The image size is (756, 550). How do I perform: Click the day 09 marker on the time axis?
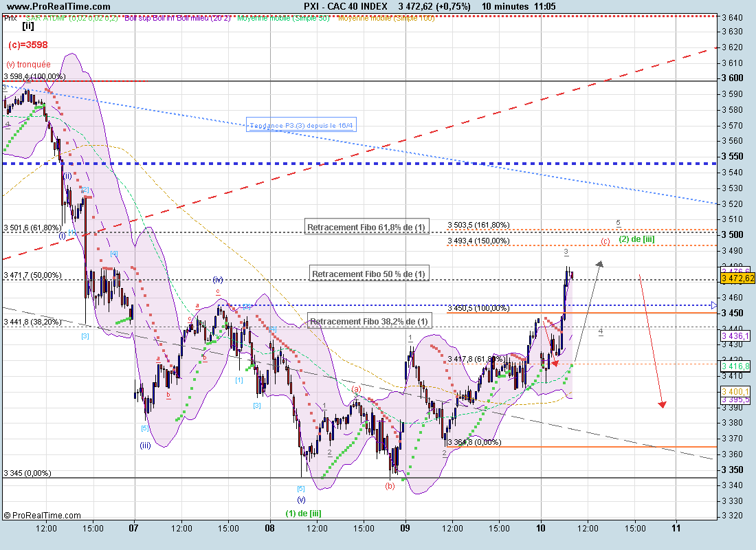[x=405, y=527]
